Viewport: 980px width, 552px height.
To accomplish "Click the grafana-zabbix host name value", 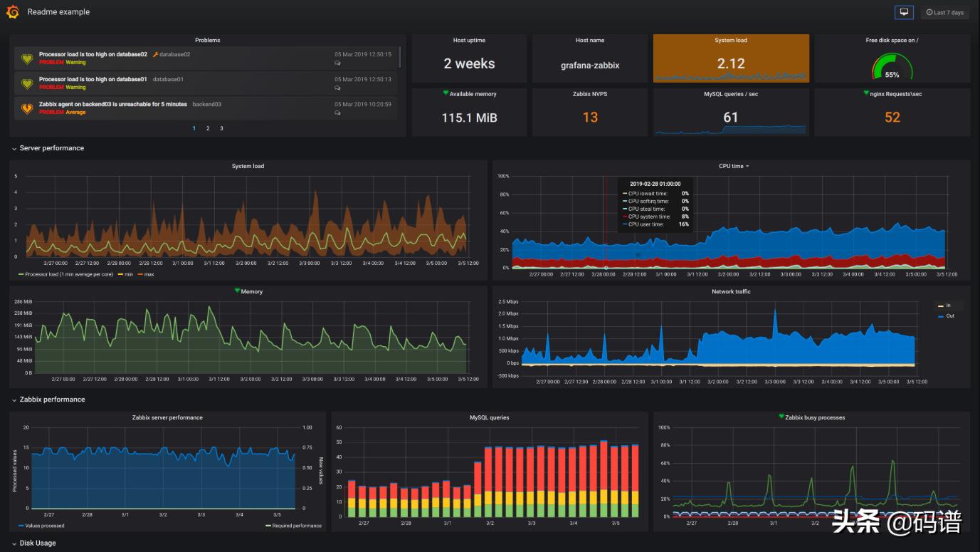I will [590, 65].
